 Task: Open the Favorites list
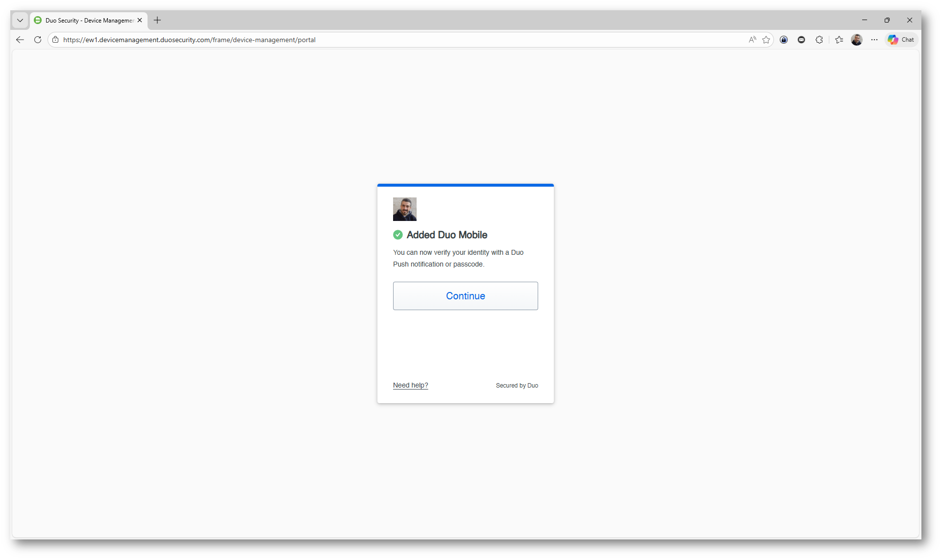click(839, 40)
